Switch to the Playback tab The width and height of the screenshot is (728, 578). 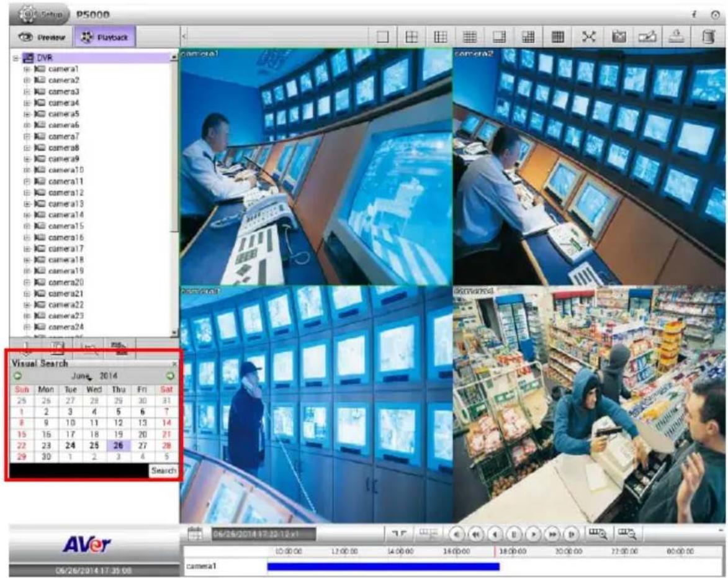pyautogui.click(x=104, y=37)
